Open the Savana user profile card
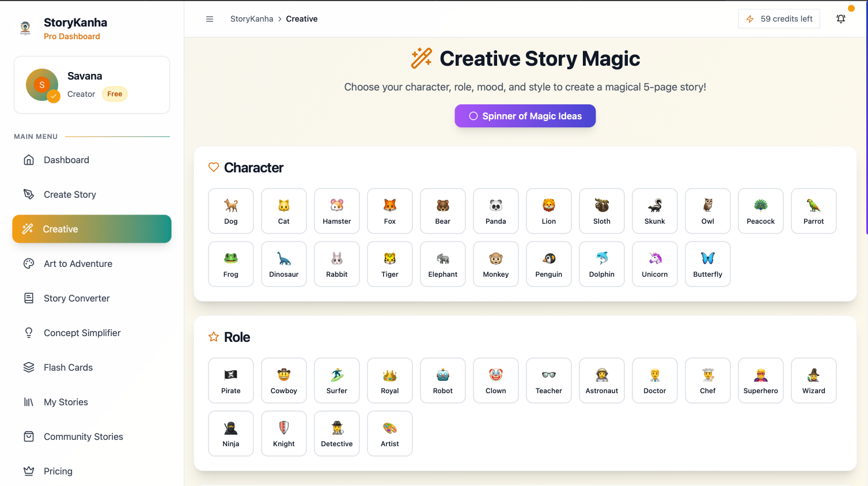Viewport: 868px width, 486px height. pyautogui.click(x=92, y=85)
